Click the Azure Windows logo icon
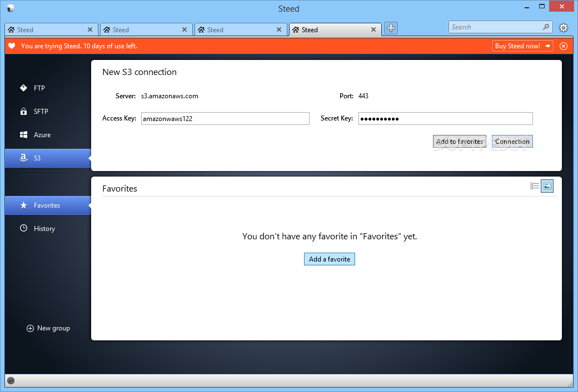Image resolution: width=578 pixels, height=392 pixels. [23, 135]
